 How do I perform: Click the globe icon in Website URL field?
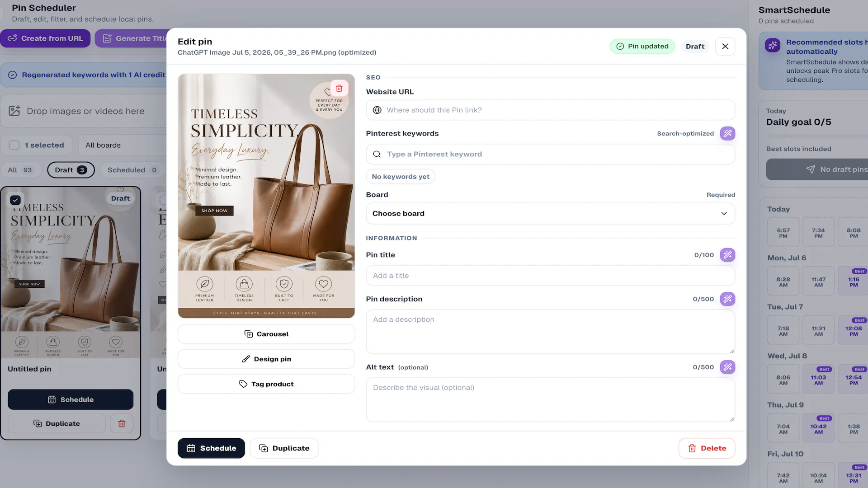377,110
